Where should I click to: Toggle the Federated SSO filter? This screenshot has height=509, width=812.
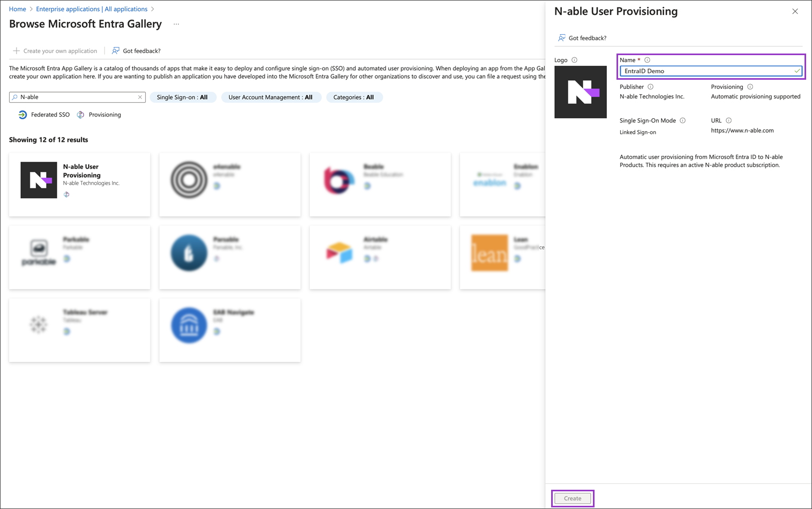click(44, 115)
